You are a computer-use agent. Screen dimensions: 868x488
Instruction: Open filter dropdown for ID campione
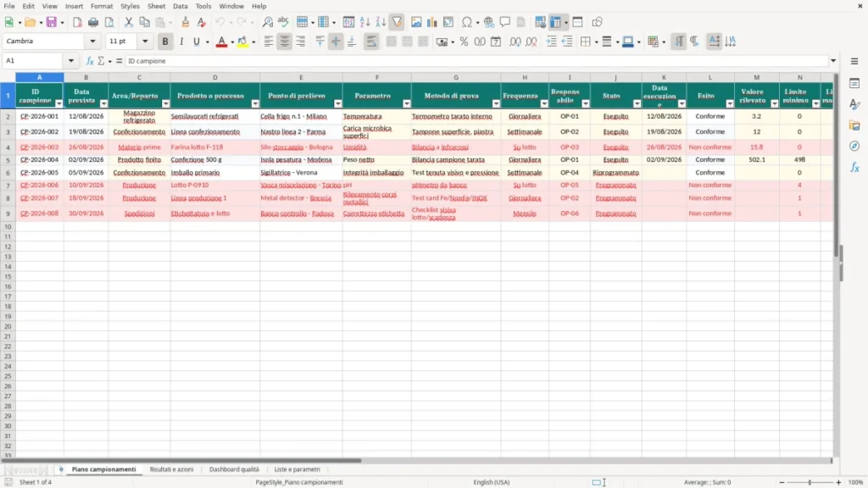click(x=58, y=103)
